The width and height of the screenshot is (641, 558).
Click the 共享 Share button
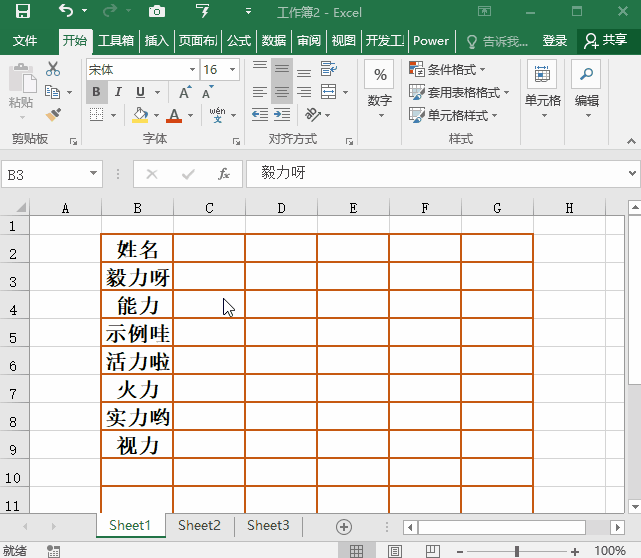[606, 40]
